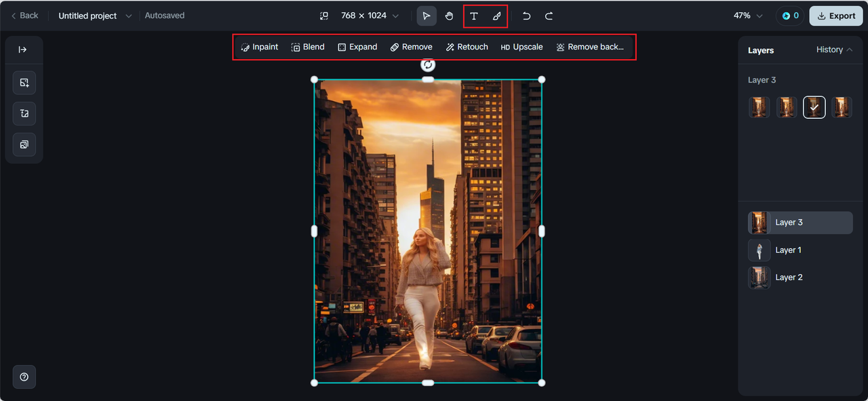Redo the last undone action
868x401 pixels.
(x=549, y=16)
